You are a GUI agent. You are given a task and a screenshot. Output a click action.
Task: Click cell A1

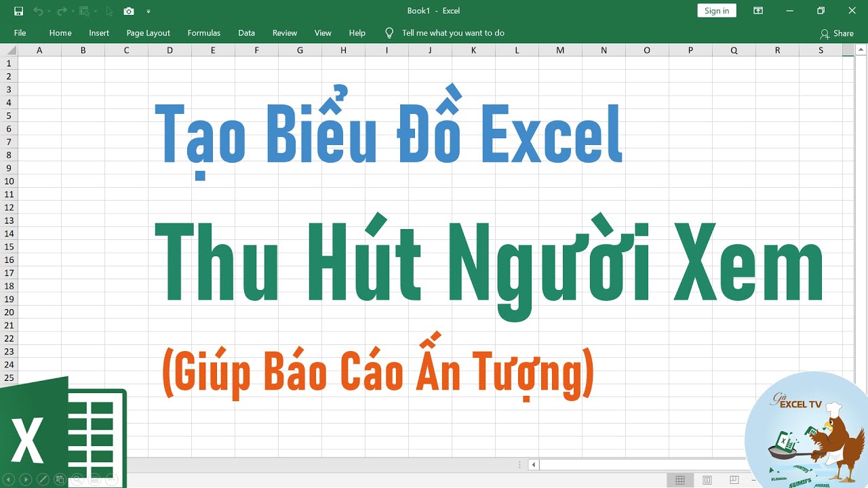click(x=39, y=63)
